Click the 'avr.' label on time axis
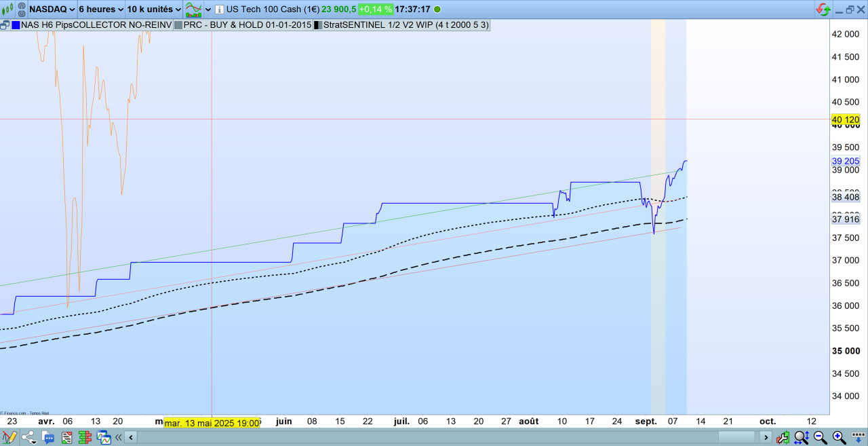 tap(46, 421)
